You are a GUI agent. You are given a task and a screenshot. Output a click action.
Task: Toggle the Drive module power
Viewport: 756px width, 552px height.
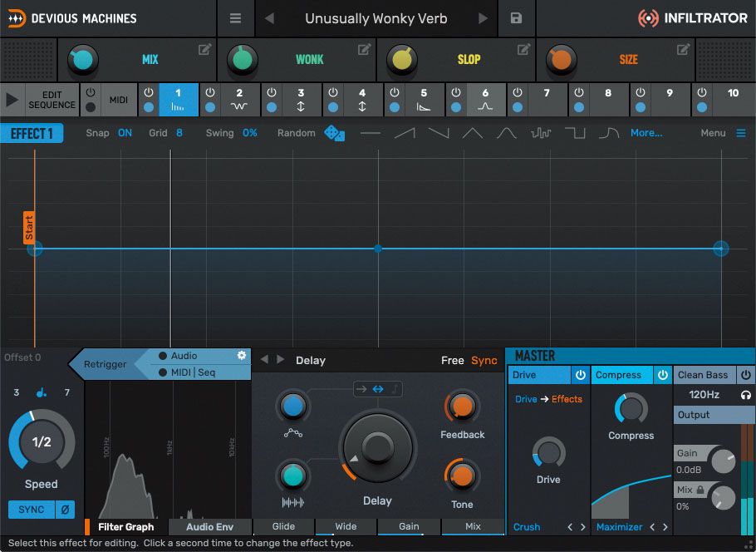(x=581, y=375)
